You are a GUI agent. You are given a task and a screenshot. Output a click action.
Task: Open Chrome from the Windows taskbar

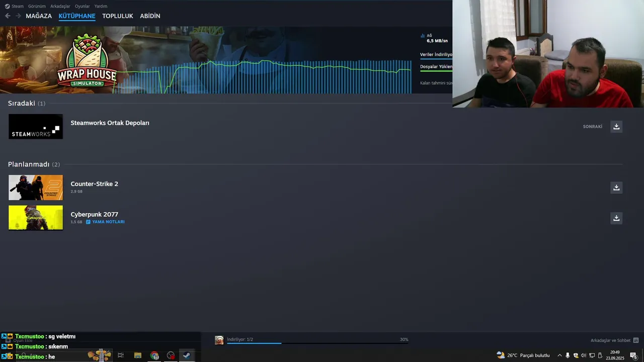point(154,355)
